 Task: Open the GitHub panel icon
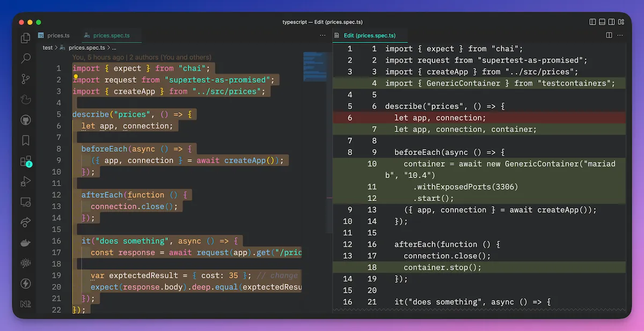click(25, 120)
